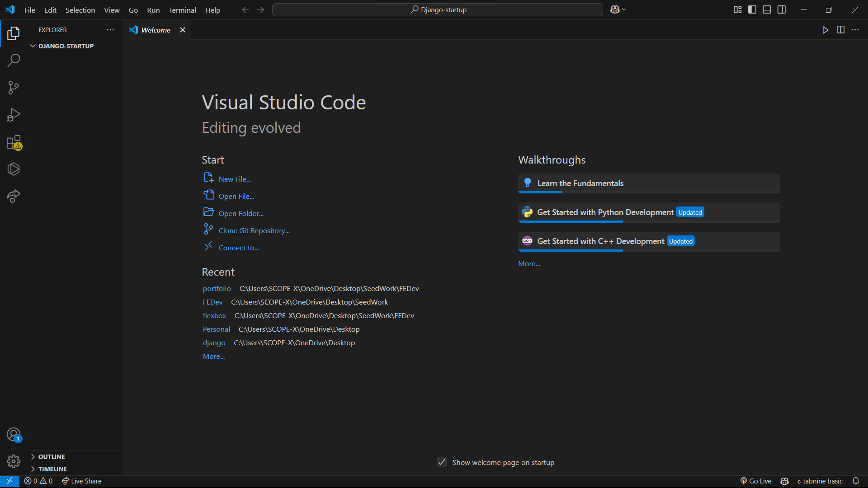This screenshot has width=868, height=488.
Task: Open the Help menu
Action: pos(212,10)
